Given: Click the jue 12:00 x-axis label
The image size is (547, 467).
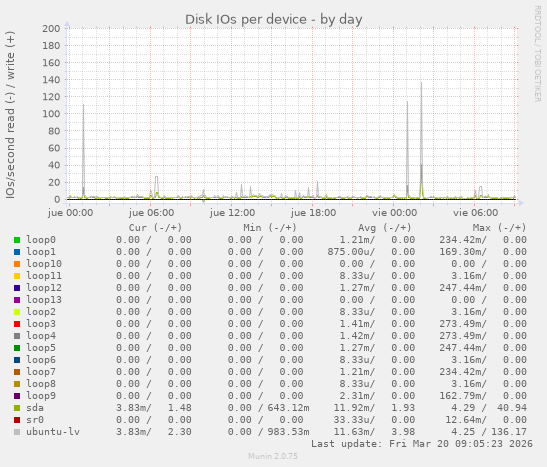Looking at the screenshot, I should (232, 213).
